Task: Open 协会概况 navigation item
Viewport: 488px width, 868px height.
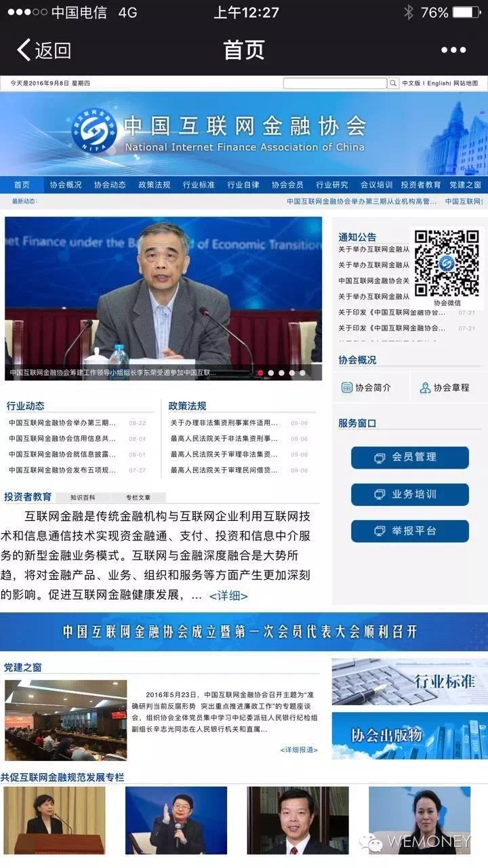Action: click(x=66, y=185)
